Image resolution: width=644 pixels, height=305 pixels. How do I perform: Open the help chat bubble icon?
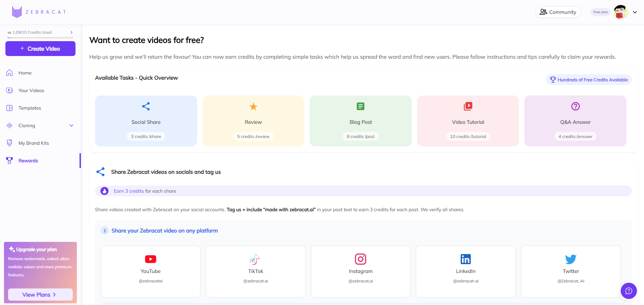[629, 291]
